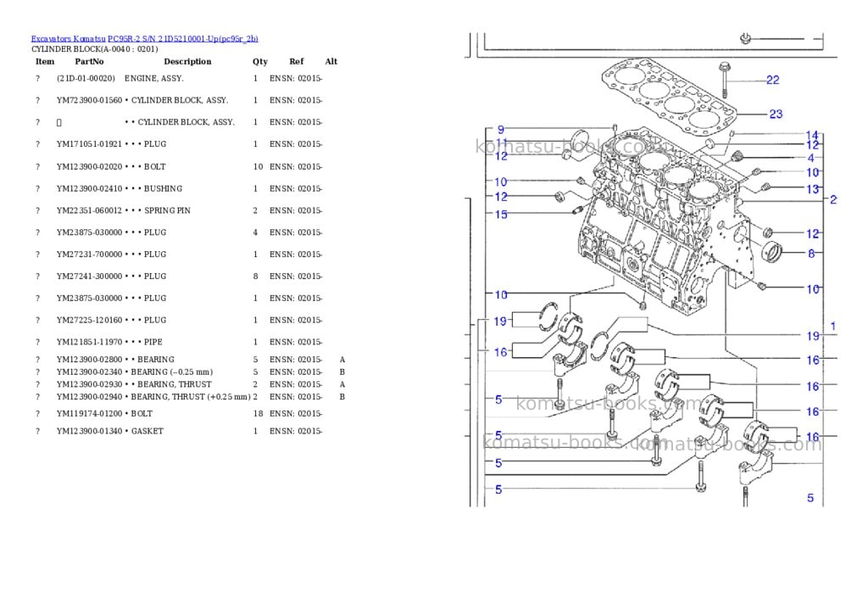Open the Excavators Komatsu link
Viewport: 868px width, 615px height.
[x=68, y=39]
